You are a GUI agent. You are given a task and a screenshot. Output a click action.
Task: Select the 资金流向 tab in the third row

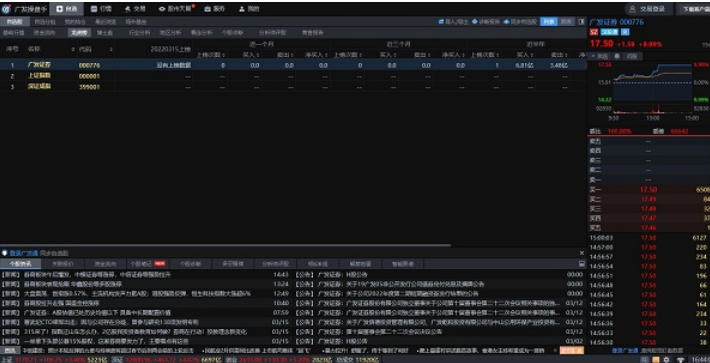coord(44,33)
